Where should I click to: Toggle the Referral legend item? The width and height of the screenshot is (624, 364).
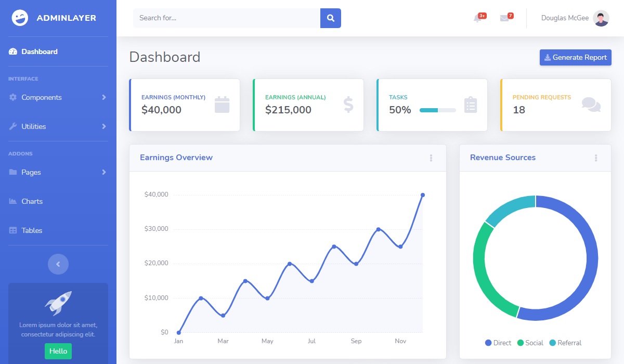(565, 343)
